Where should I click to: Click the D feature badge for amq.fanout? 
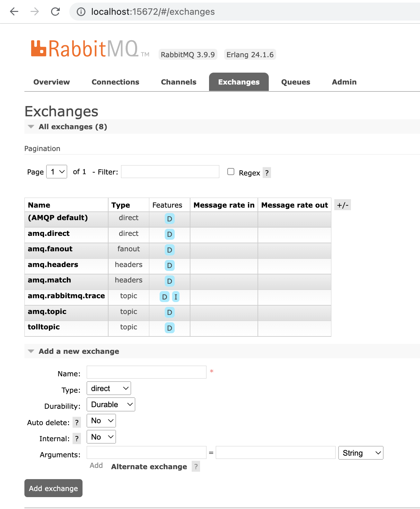click(x=170, y=250)
